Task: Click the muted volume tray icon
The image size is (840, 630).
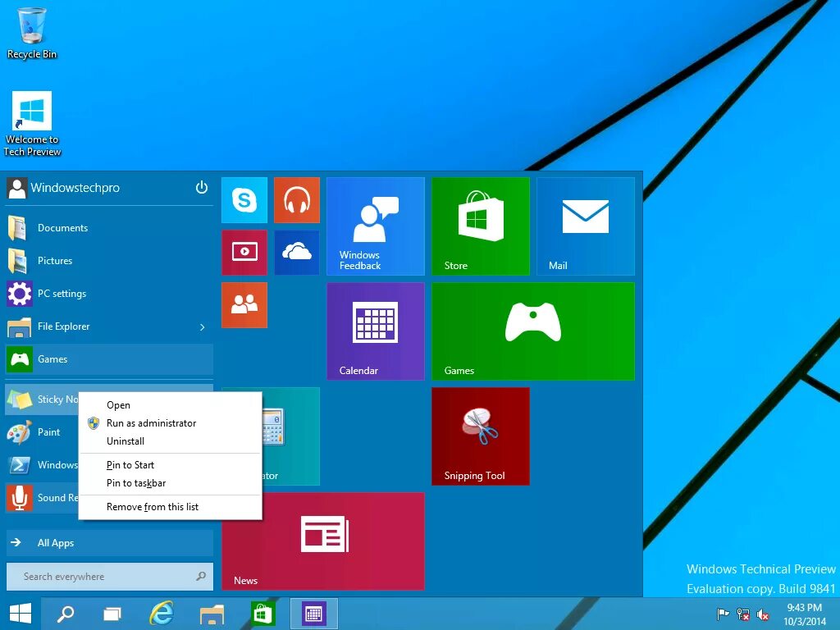Action: click(x=763, y=614)
